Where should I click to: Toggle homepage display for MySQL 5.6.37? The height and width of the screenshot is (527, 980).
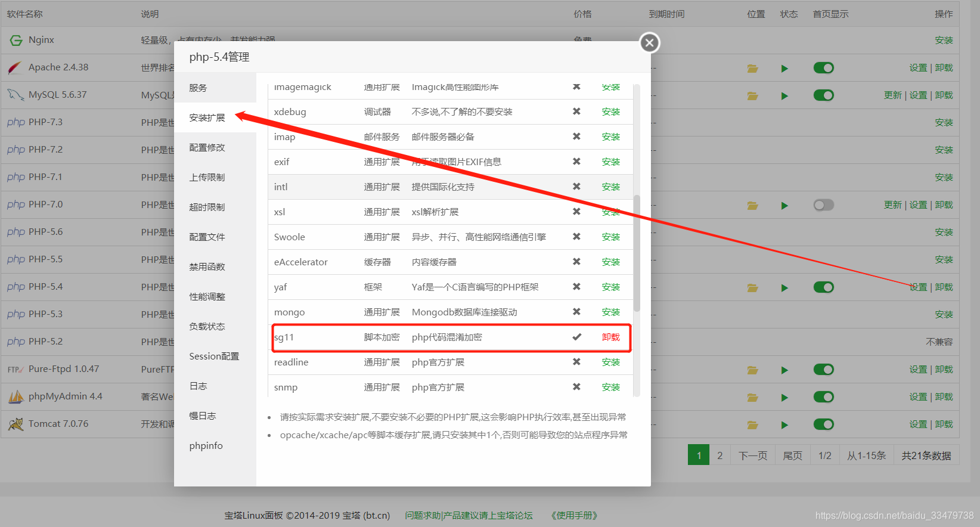tap(824, 95)
